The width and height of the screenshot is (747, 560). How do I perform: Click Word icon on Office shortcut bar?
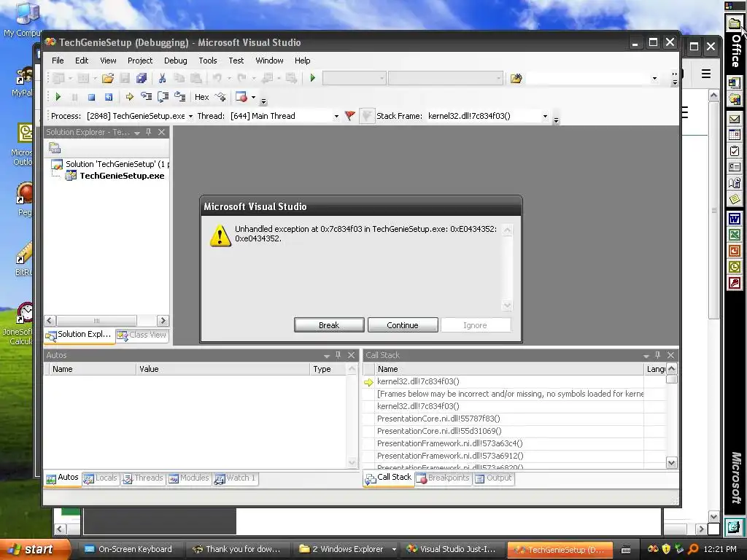point(735,219)
